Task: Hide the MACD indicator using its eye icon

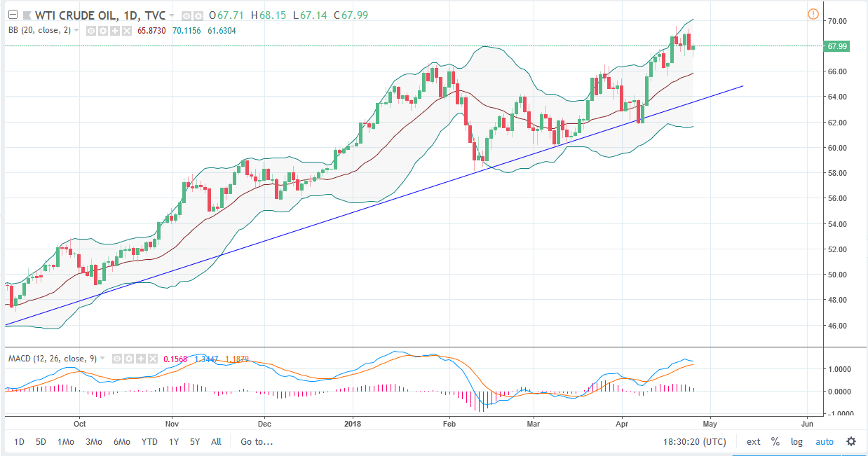Action: [x=116, y=358]
